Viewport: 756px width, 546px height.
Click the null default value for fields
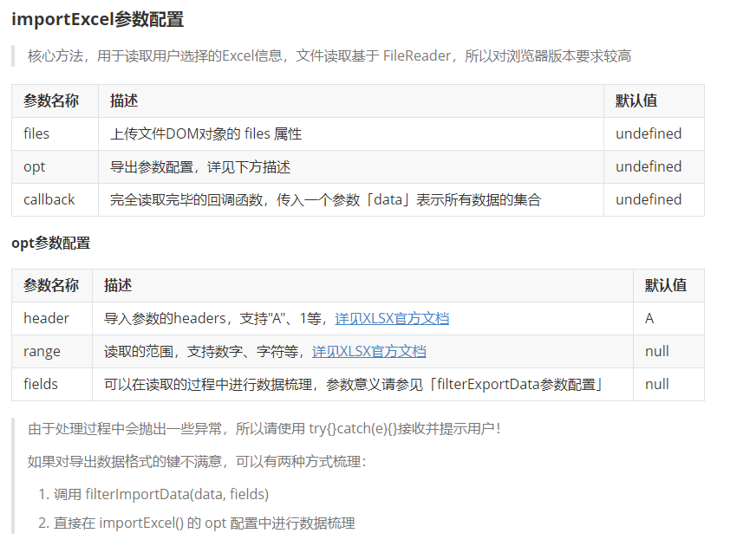pyautogui.click(x=656, y=384)
